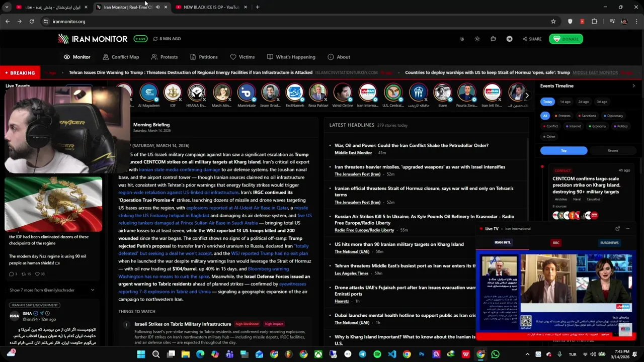Switch events list to Top
644x362 pixels.
tap(563, 150)
